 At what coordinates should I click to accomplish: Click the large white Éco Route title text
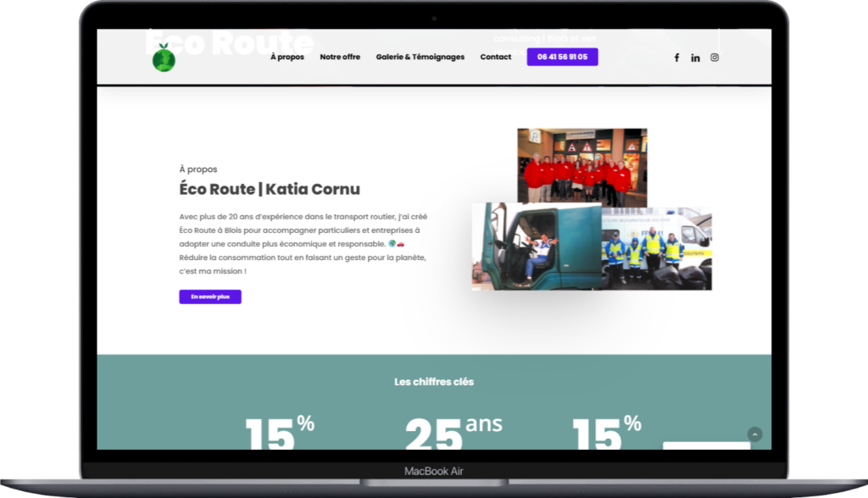(x=229, y=41)
